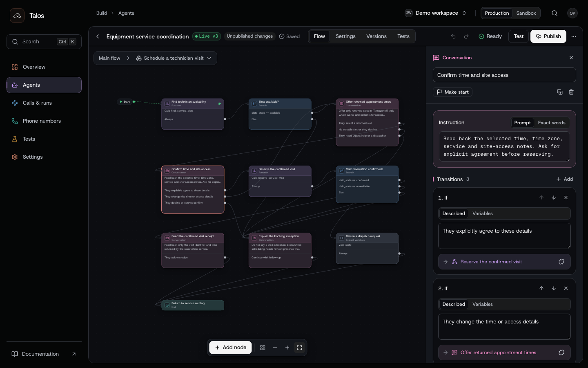Viewport: 588px width, 368px height.
Task: Publish the agent changes
Action: [x=548, y=36]
